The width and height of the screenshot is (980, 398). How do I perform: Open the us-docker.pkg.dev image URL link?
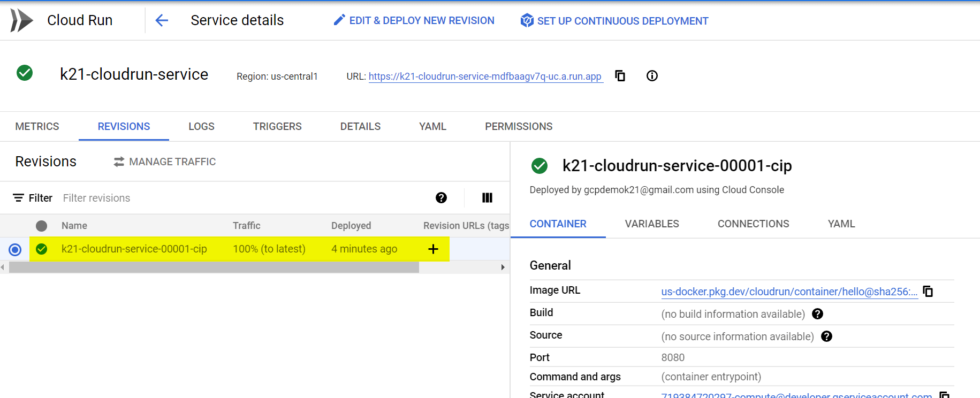click(x=789, y=292)
